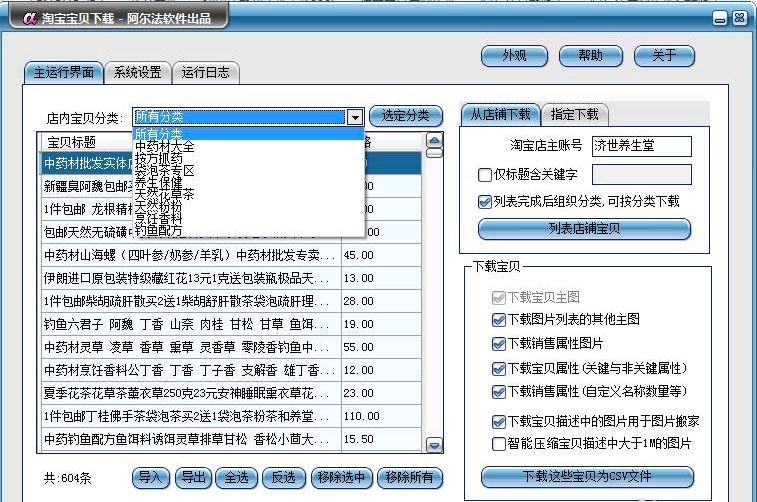Viewport: 757px width, 502px height.
Task: Click the 反选 invert selection button
Action: tap(284, 478)
